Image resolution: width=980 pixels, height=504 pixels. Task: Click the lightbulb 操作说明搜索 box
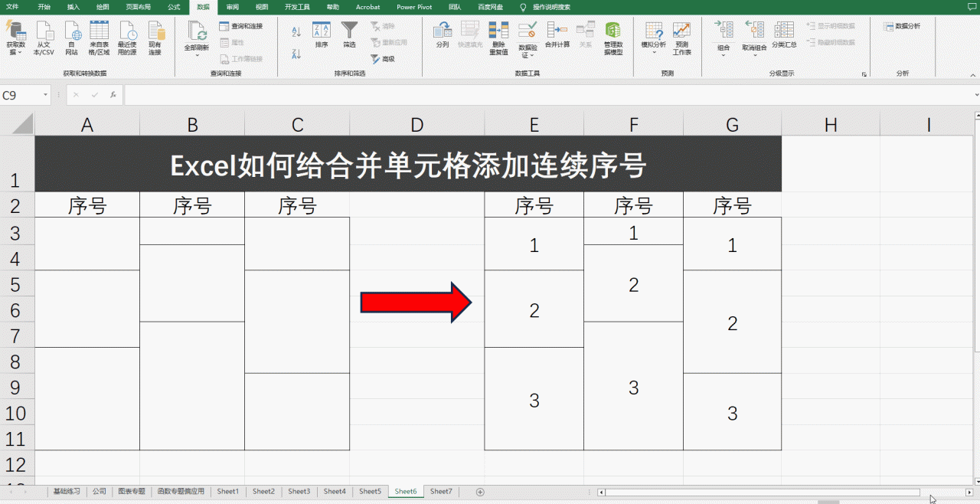coord(544,7)
